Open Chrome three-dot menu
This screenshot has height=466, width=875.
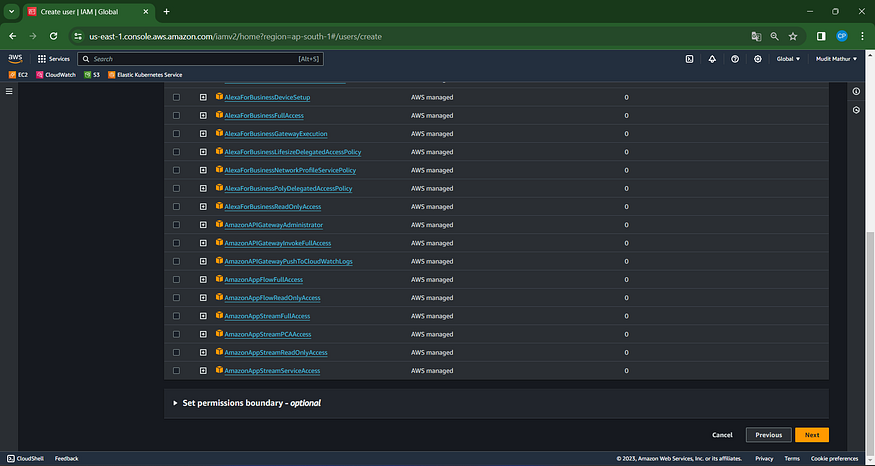coord(862,36)
